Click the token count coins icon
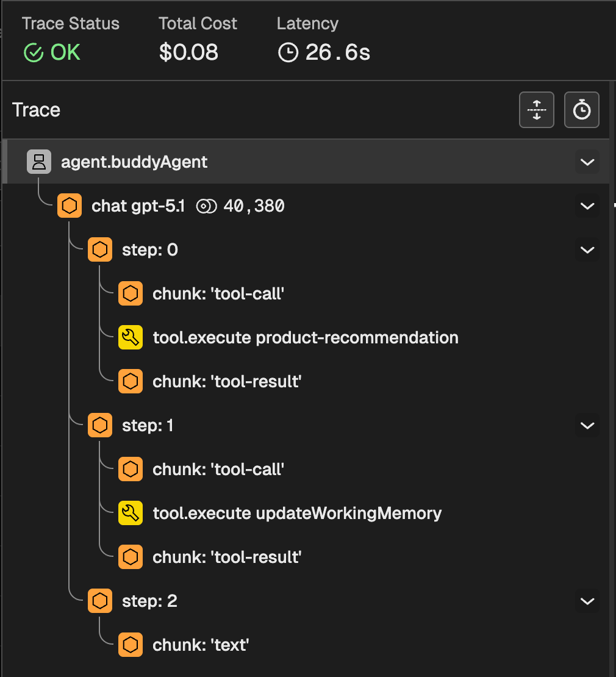 [207, 207]
